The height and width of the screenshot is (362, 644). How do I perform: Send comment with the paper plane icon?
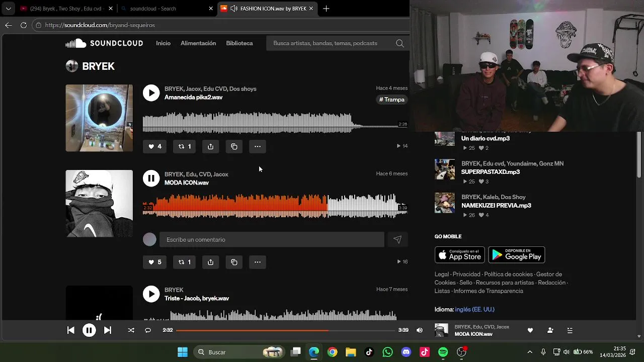[397, 240]
